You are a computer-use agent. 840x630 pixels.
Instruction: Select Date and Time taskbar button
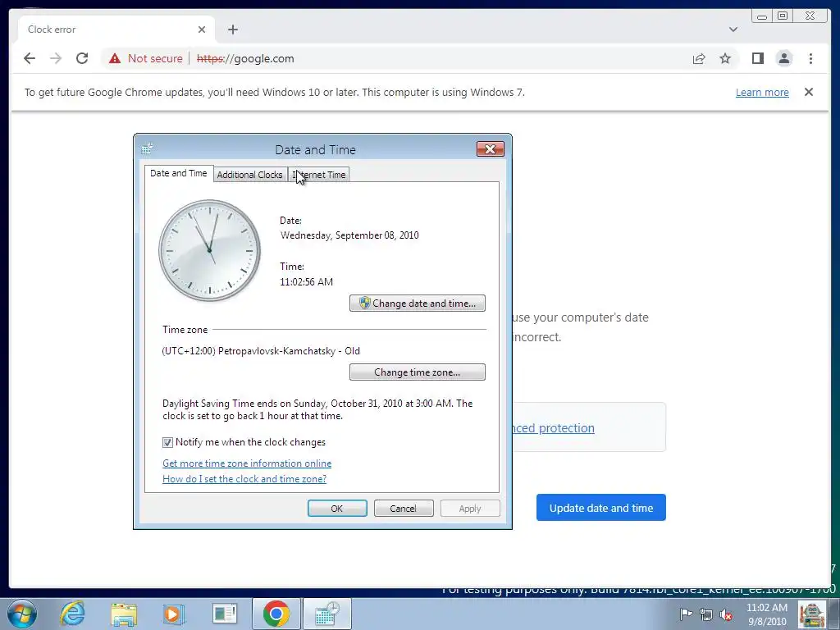[327, 614]
